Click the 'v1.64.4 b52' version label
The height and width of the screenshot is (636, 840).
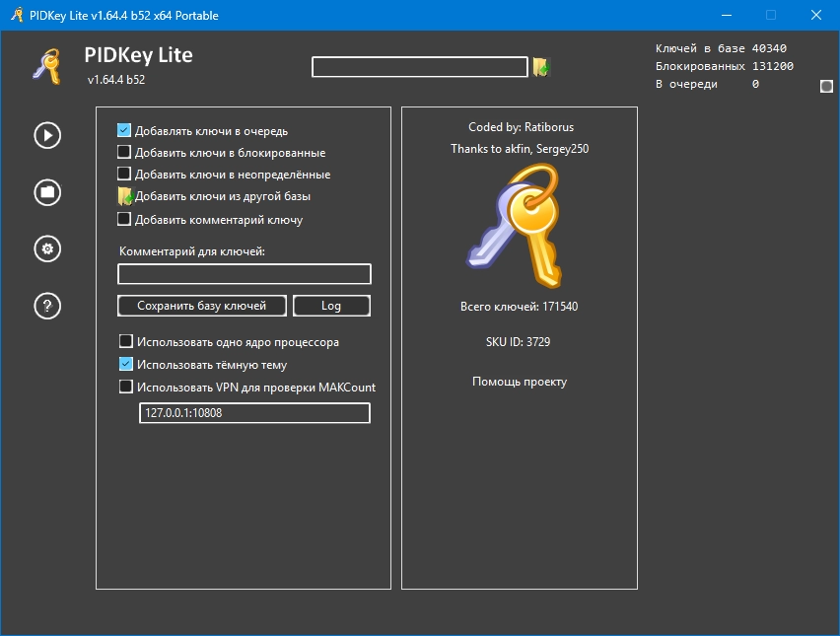116,79
